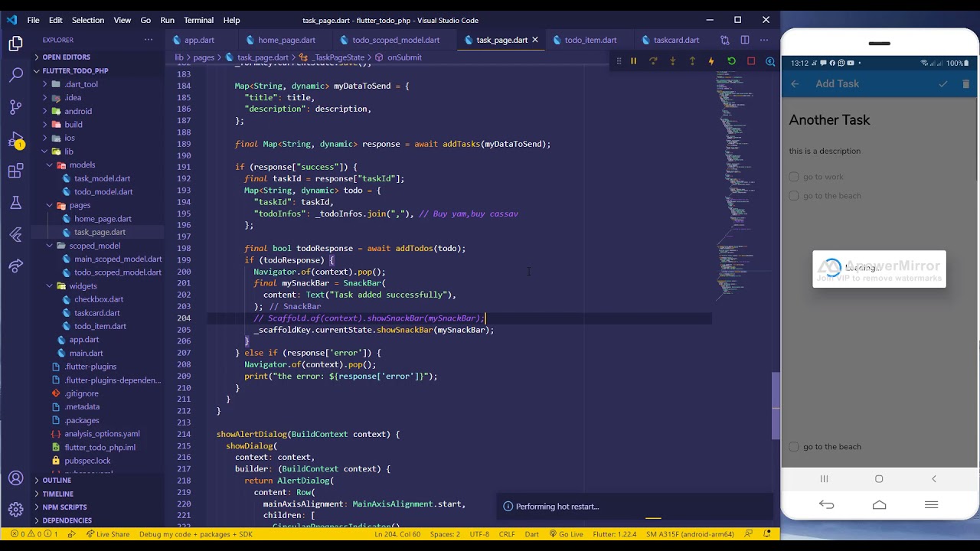Image resolution: width=980 pixels, height=551 pixels.
Task: Click debug Step Into button
Action: (x=673, y=61)
